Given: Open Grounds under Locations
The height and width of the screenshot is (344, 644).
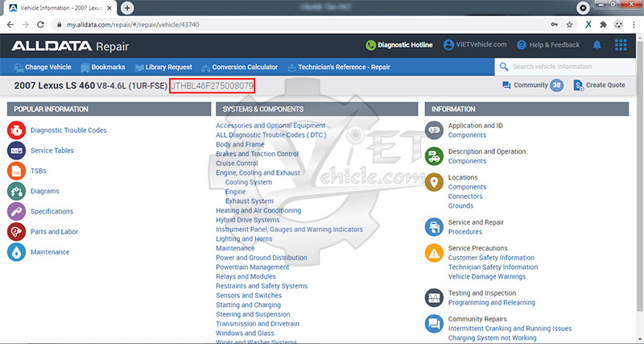Looking at the screenshot, I should 460,206.
